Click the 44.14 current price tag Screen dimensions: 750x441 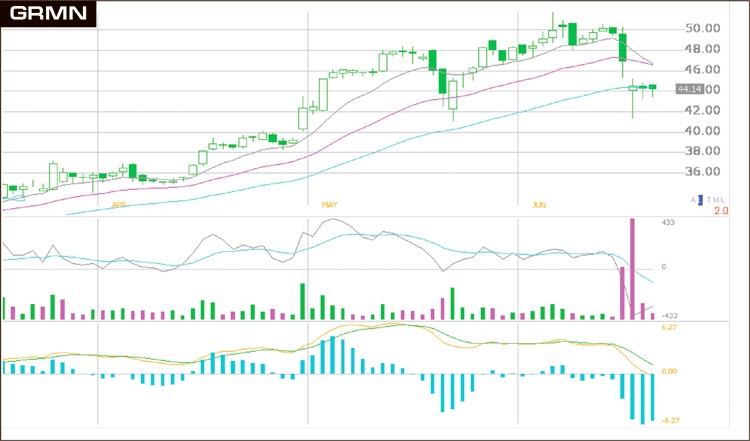[688, 90]
